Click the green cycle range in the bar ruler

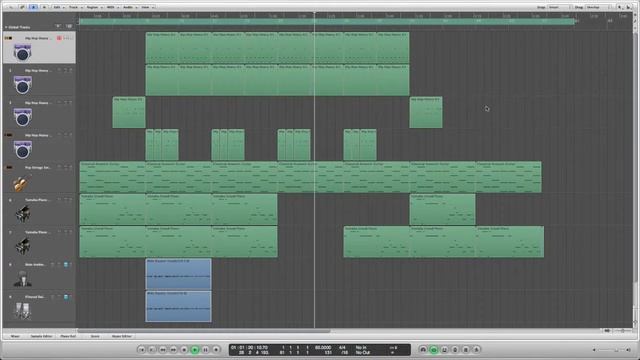327,21
